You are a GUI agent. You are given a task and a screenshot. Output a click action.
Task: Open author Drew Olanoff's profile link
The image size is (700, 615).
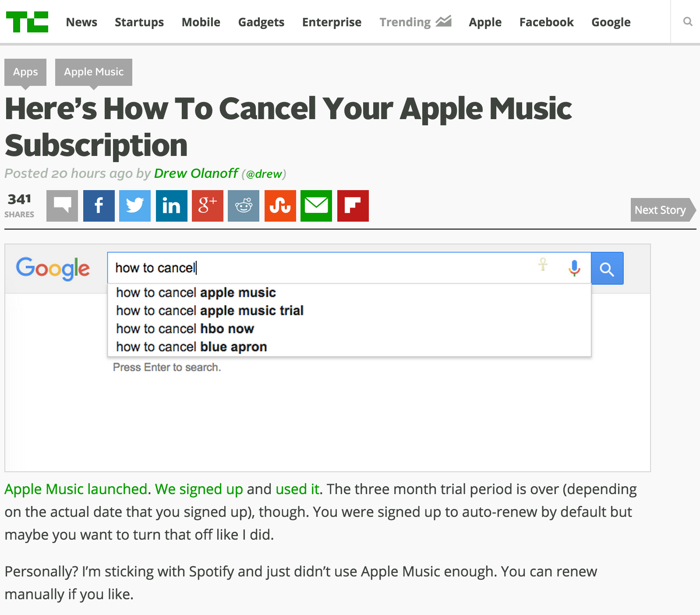pyautogui.click(x=196, y=173)
